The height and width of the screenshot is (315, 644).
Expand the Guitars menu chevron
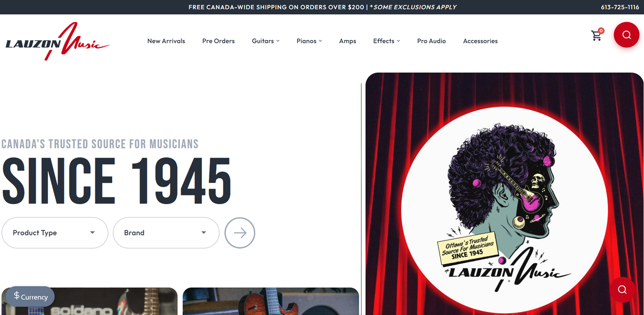(278, 41)
